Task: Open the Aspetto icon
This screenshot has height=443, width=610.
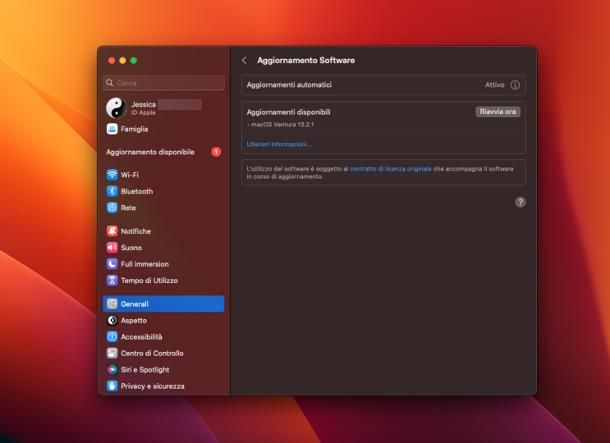Action: [112, 320]
